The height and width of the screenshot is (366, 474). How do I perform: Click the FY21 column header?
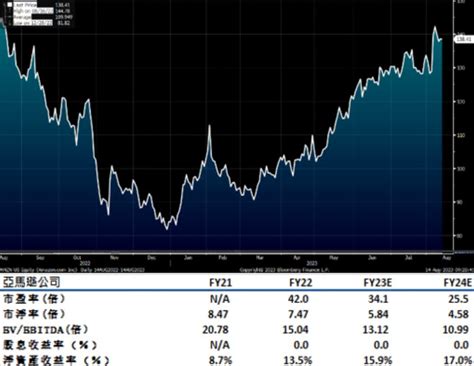click(220, 283)
